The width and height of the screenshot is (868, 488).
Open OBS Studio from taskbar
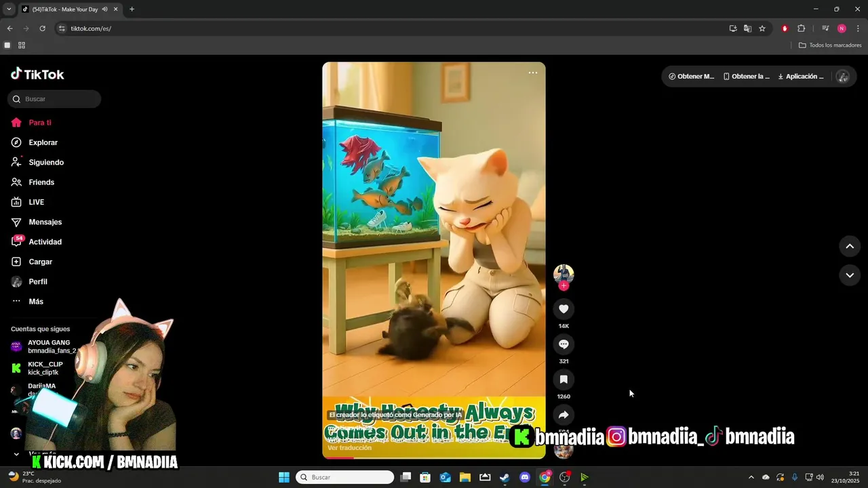pyautogui.click(x=564, y=477)
